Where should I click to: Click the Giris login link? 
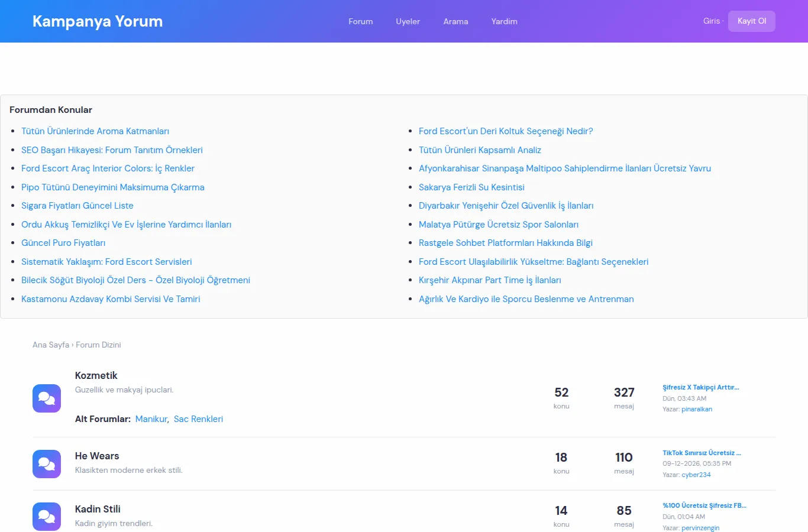tap(712, 21)
